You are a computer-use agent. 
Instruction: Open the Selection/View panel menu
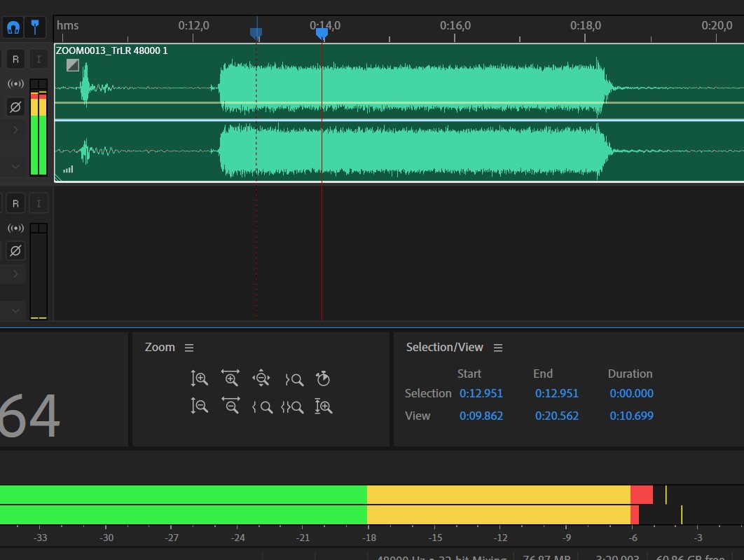pyautogui.click(x=498, y=348)
